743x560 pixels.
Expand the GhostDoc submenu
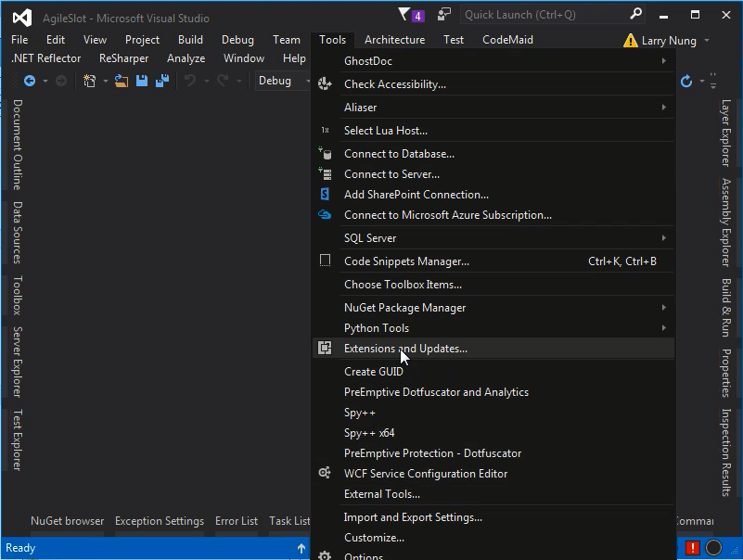tap(664, 61)
